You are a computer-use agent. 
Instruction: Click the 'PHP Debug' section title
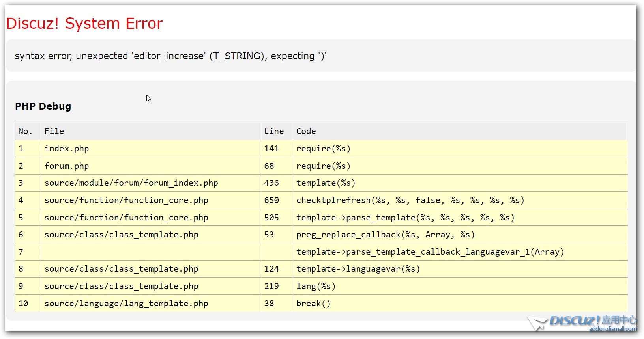click(x=43, y=106)
